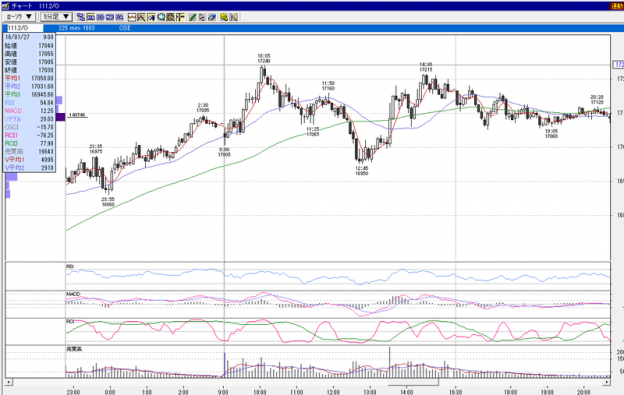Click the horizontal scrollbar thumb below chart

click(413, 382)
